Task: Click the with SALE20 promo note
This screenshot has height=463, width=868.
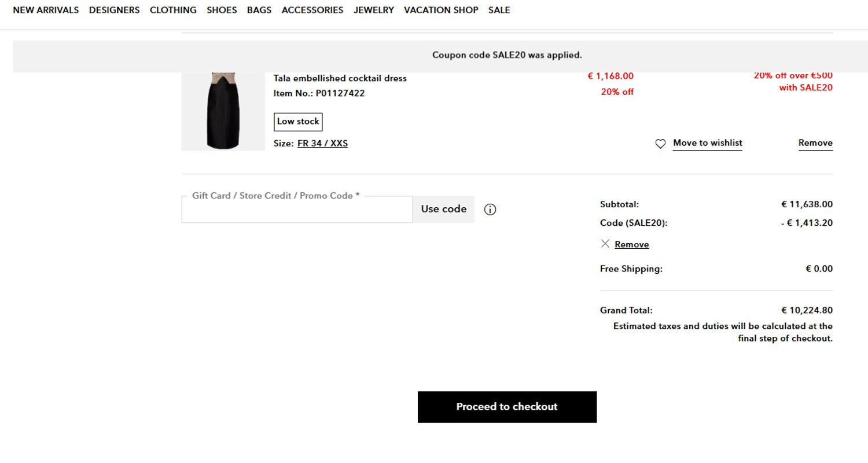Action: point(806,88)
